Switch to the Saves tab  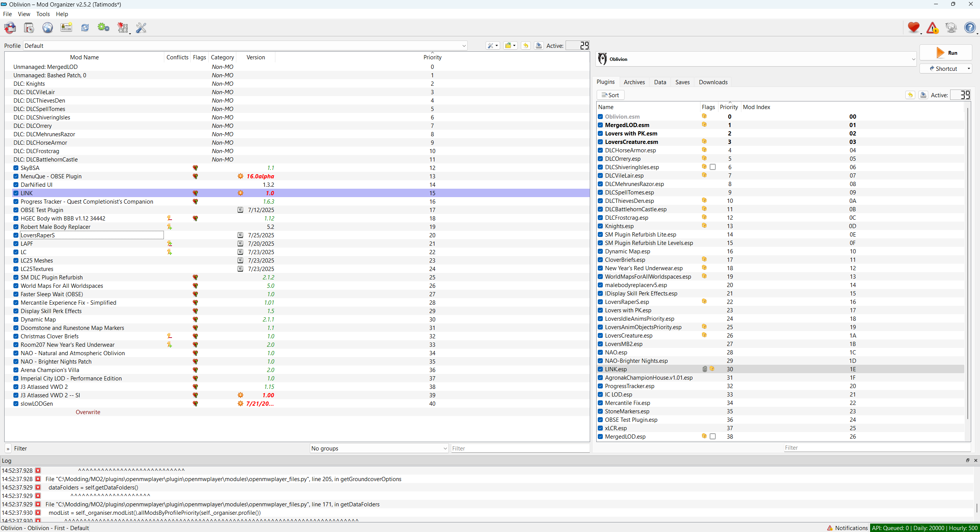point(682,82)
